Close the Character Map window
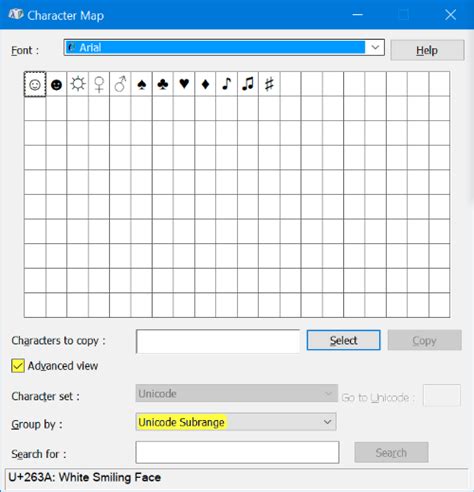The width and height of the screenshot is (474, 492). [x=450, y=15]
